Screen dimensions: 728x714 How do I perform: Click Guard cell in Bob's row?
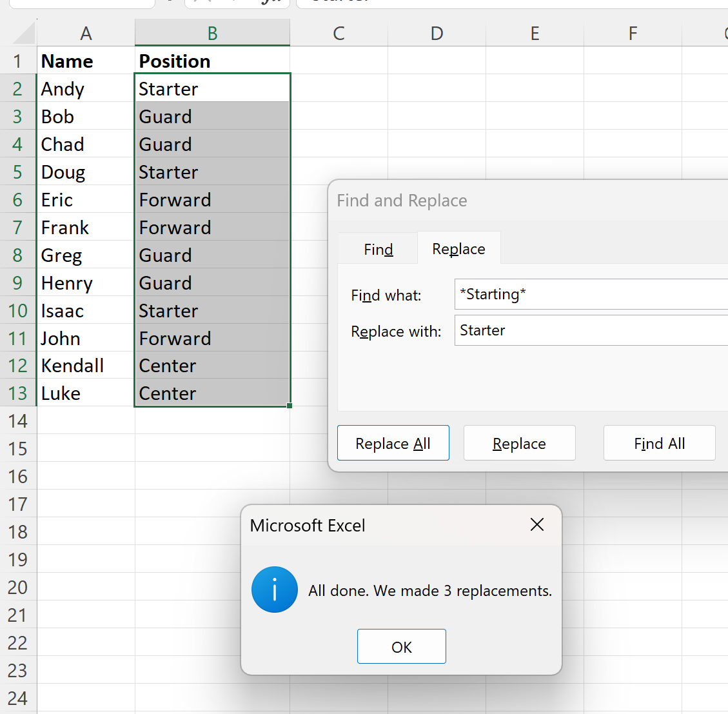pyautogui.click(x=212, y=116)
